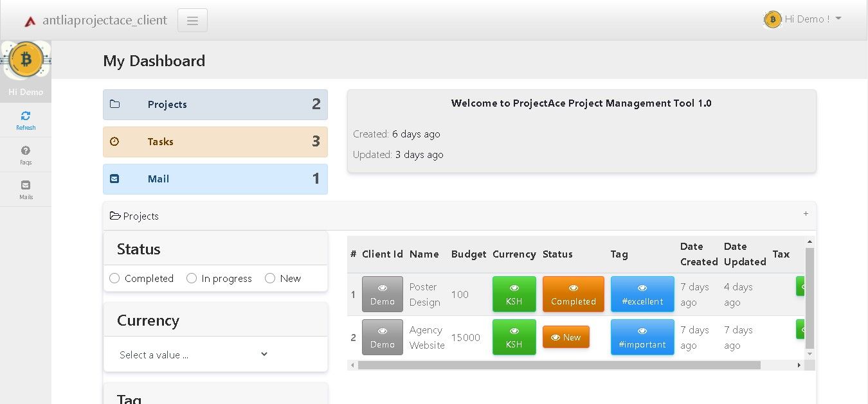Toggle the hamburger menu button
The height and width of the screenshot is (404, 868).
tap(192, 21)
